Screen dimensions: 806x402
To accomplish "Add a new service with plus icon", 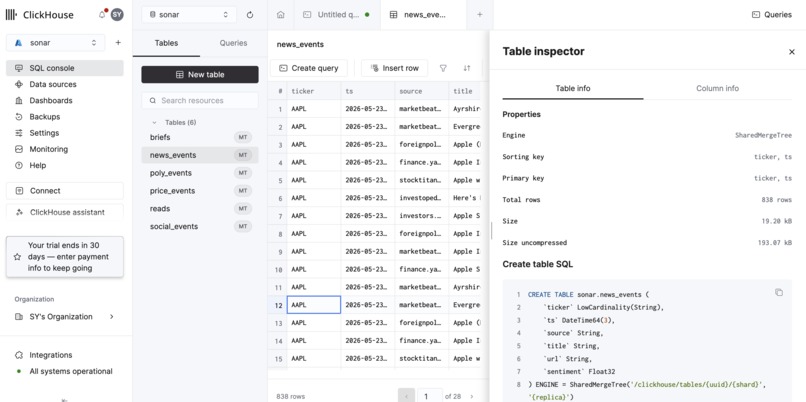I will [x=118, y=43].
